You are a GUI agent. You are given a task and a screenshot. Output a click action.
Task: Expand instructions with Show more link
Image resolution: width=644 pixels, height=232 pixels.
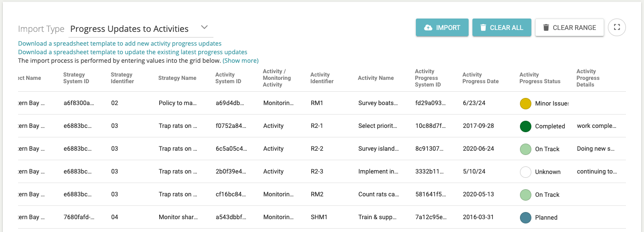click(240, 61)
